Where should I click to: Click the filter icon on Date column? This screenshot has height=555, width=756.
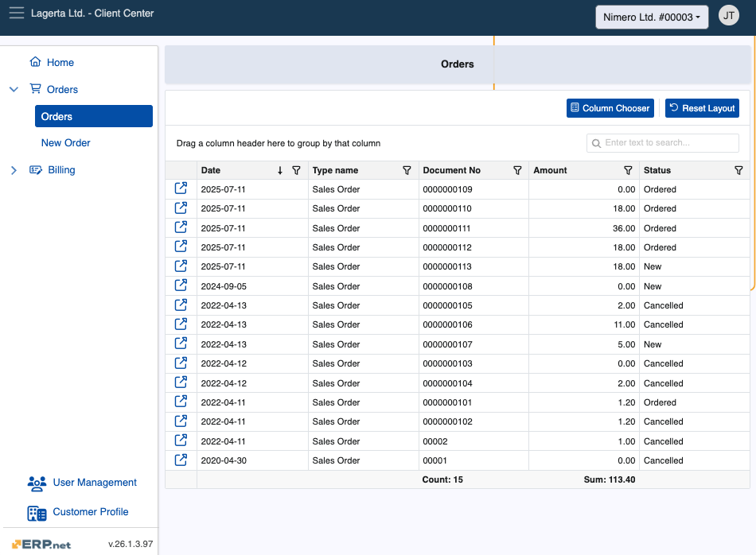tap(296, 170)
